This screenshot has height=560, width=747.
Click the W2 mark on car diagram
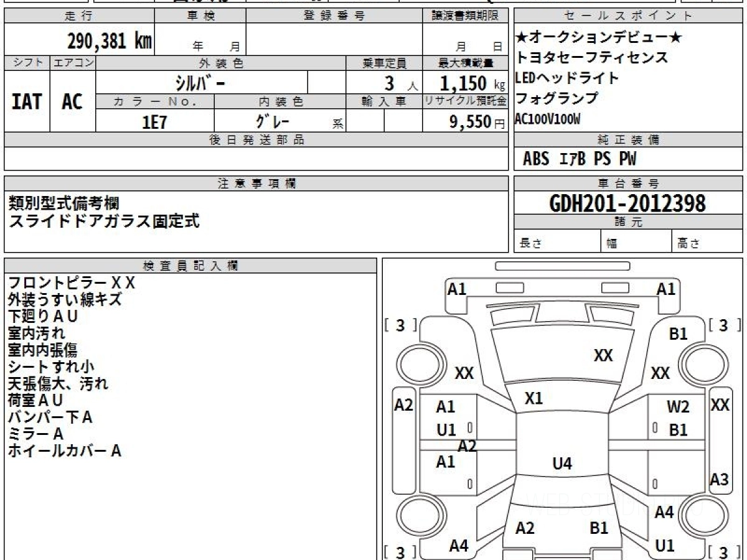[x=678, y=408]
